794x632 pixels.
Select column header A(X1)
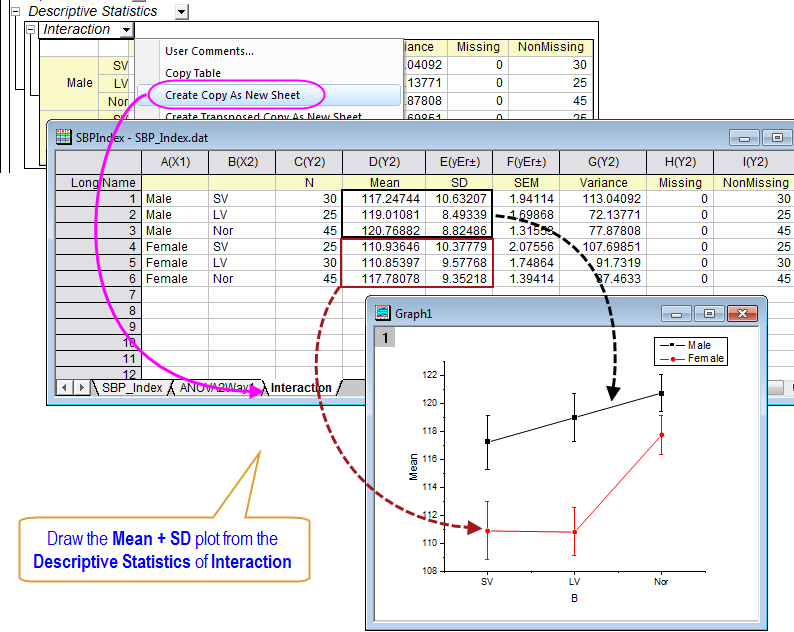pos(175,162)
